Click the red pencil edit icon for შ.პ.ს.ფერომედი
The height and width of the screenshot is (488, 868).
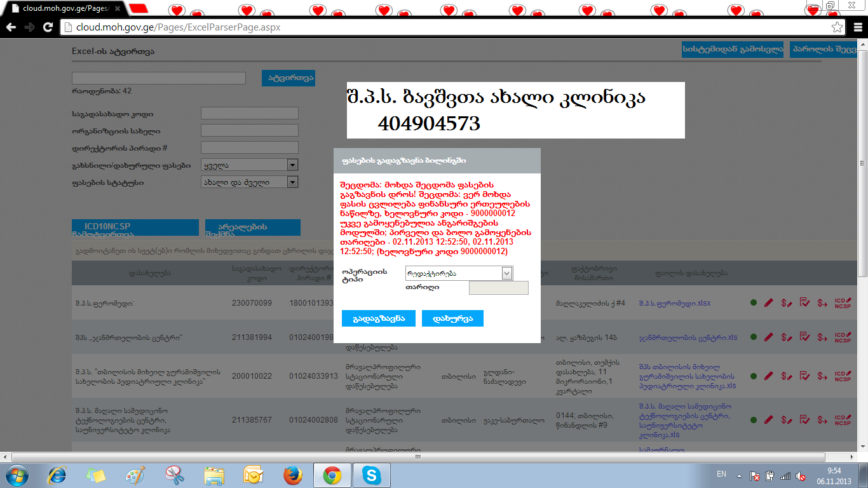pos(769,303)
